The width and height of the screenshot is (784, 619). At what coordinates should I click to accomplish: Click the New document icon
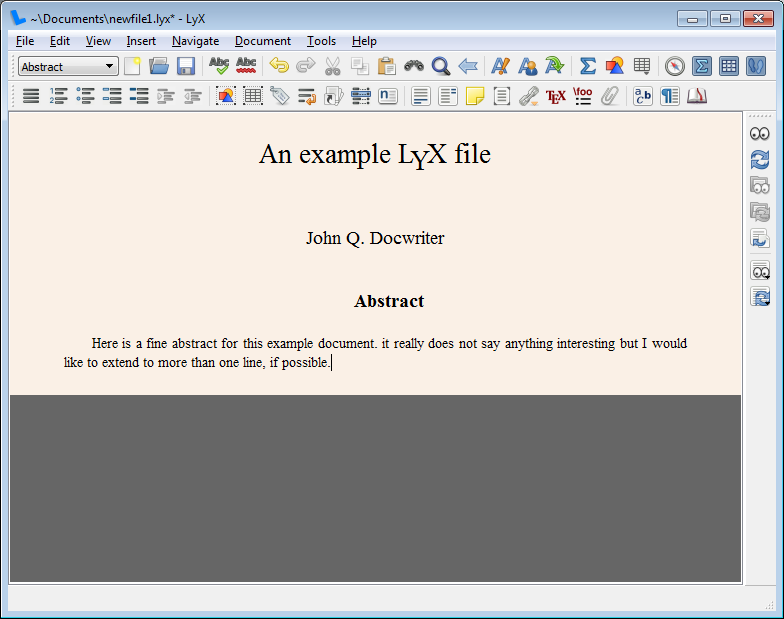pos(132,66)
